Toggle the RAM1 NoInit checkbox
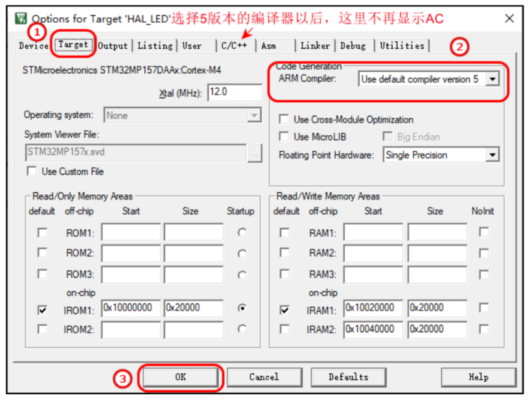Viewport: 532px width, 400px height. point(484,232)
